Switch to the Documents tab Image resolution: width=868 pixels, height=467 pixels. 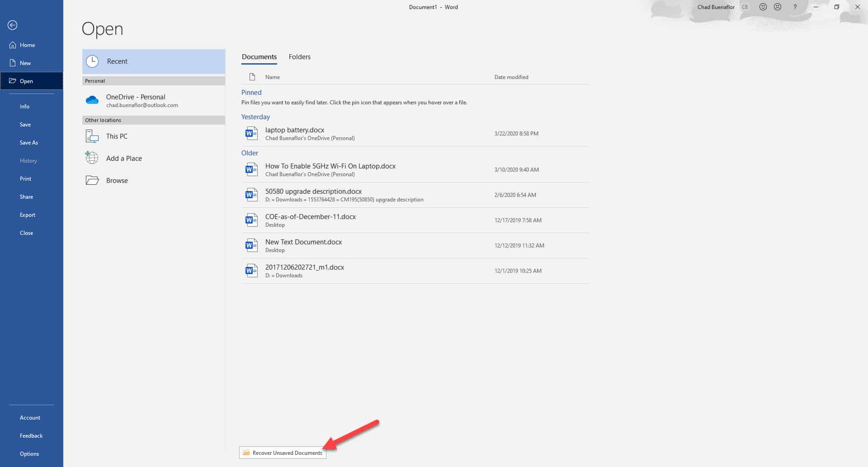click(x=259, y=57)
